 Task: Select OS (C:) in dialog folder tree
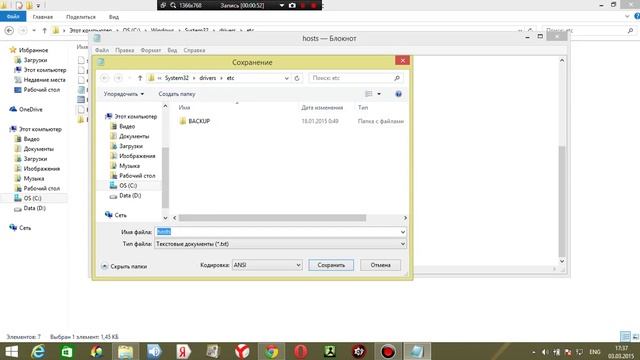(x=128, y=185)
